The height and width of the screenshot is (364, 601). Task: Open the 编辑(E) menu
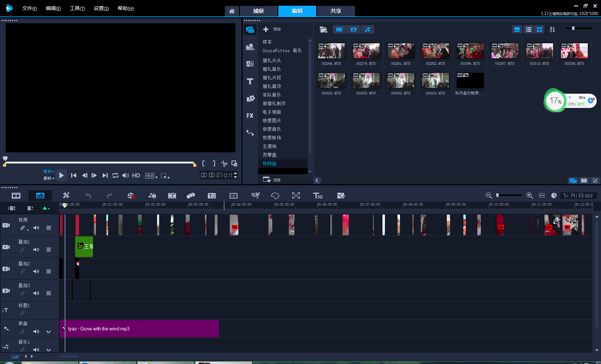(53, 8)
